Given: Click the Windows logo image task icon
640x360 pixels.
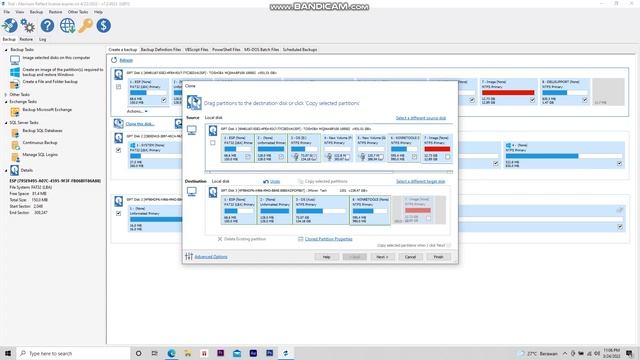Looking at the screenshot, I should pos(15,72).
